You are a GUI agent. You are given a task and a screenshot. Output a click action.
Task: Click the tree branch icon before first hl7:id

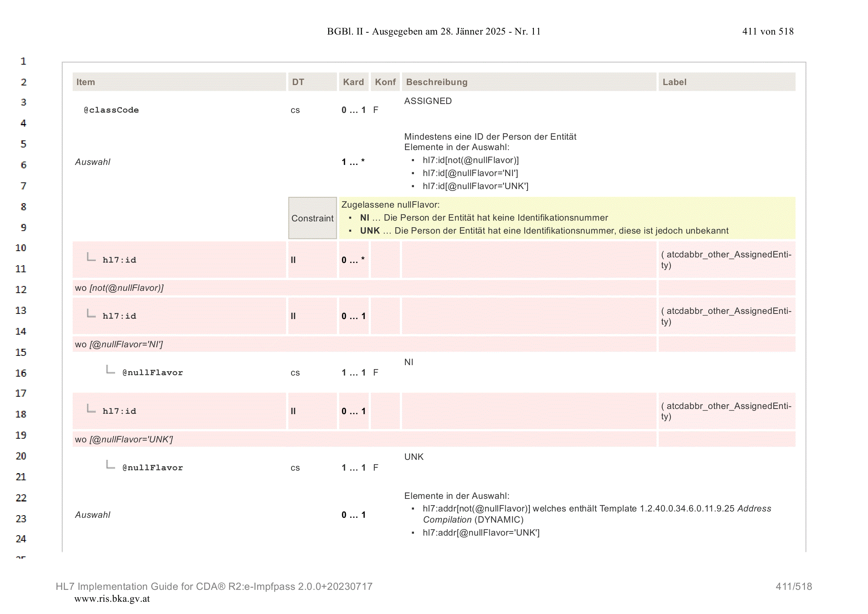coord(91,257)
